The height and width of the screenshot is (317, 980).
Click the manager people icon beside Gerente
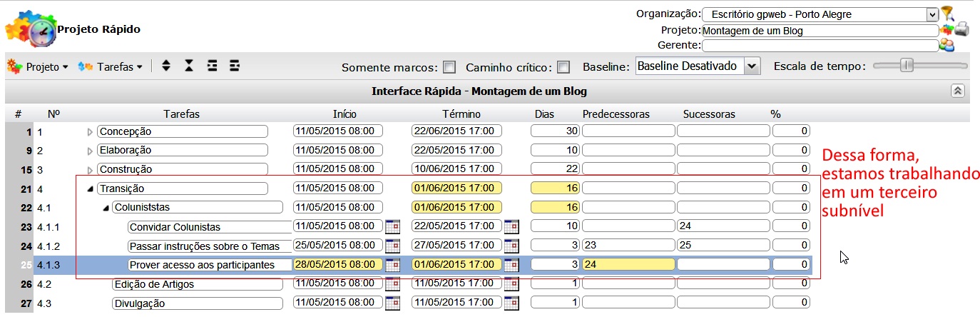click(947, 46)
